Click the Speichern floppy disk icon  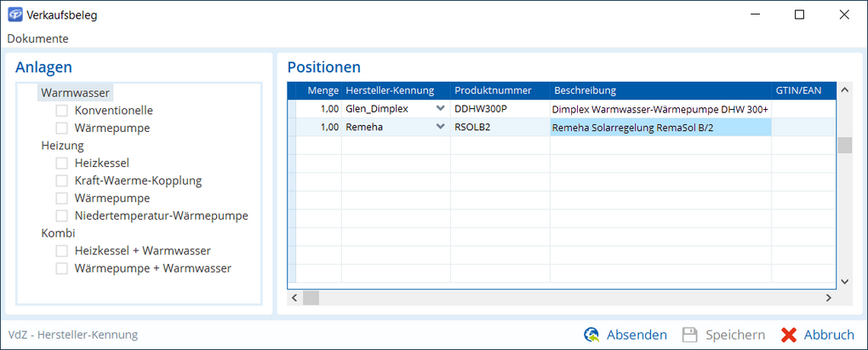pos(690,335)
